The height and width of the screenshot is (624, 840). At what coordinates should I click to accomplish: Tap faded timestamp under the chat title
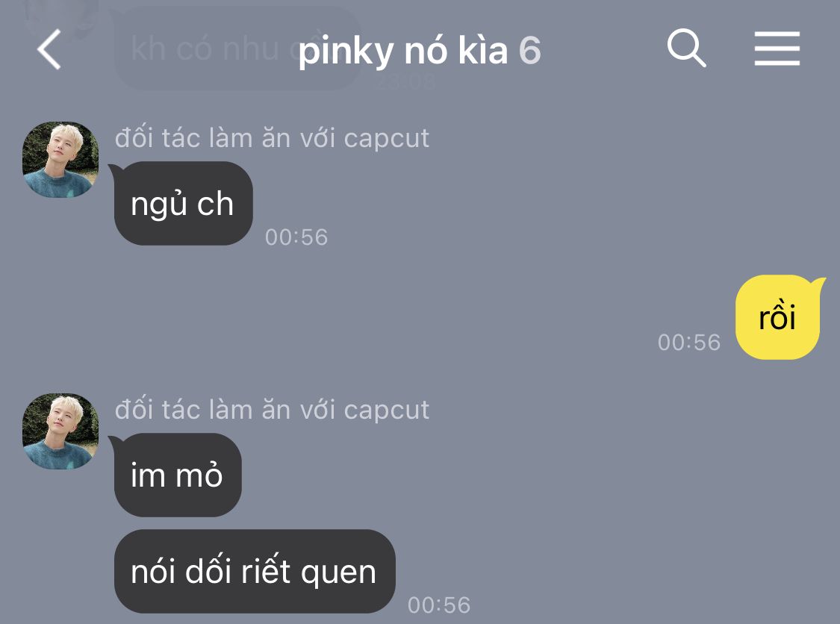[405, 81]
